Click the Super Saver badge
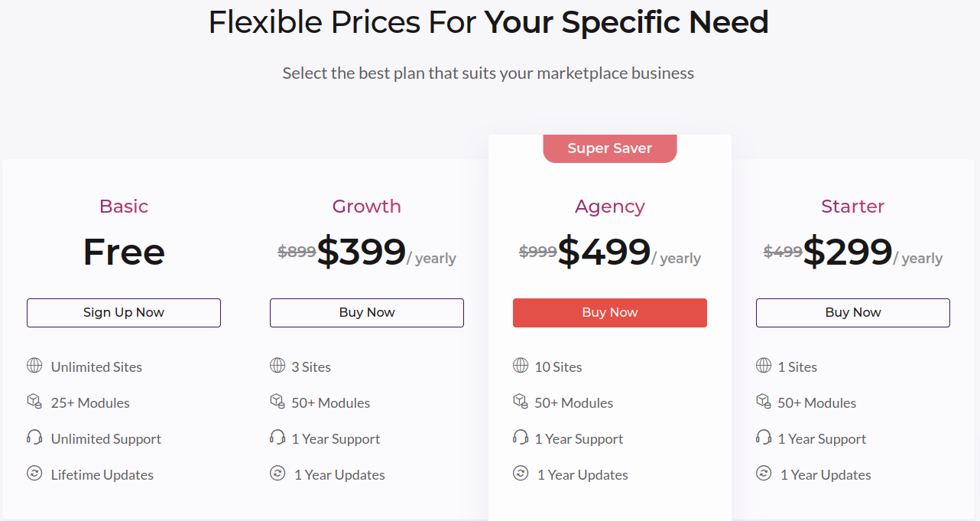The height and width of the screenshot is (521, 980). (x=610, y=148)
